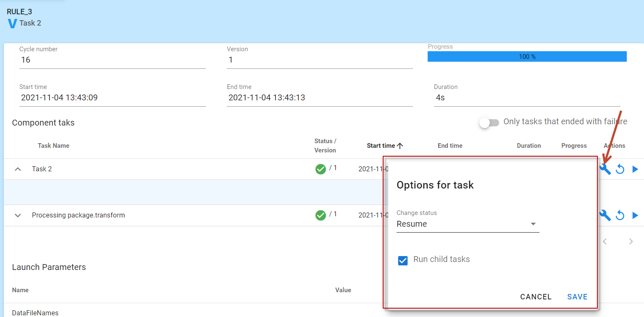
Task: Expand the Processing package.transform row
Action: click(x=18, y=215)
